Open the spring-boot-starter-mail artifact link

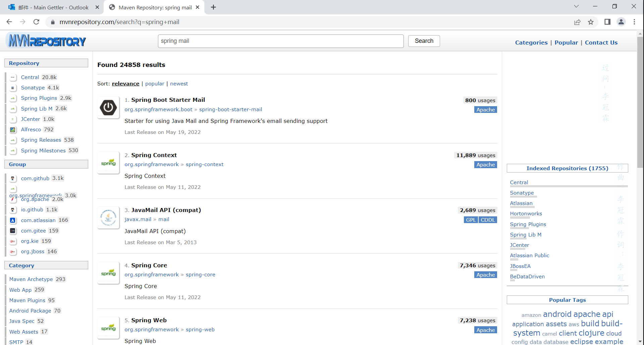pyautogui.click(x=230, y=110)
